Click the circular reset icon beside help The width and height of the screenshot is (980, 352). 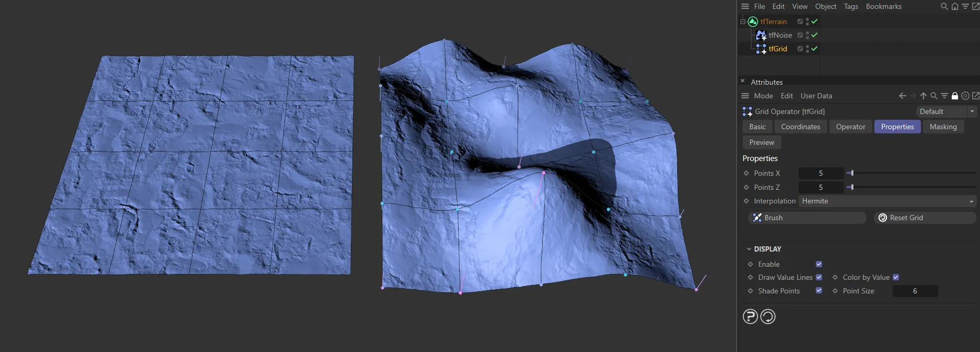point(768,316)
